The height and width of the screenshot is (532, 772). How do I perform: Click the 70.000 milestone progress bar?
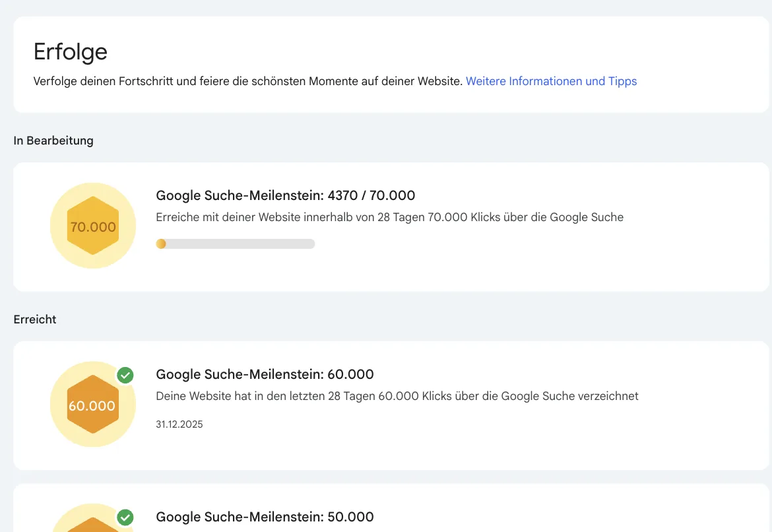point(236,244)
